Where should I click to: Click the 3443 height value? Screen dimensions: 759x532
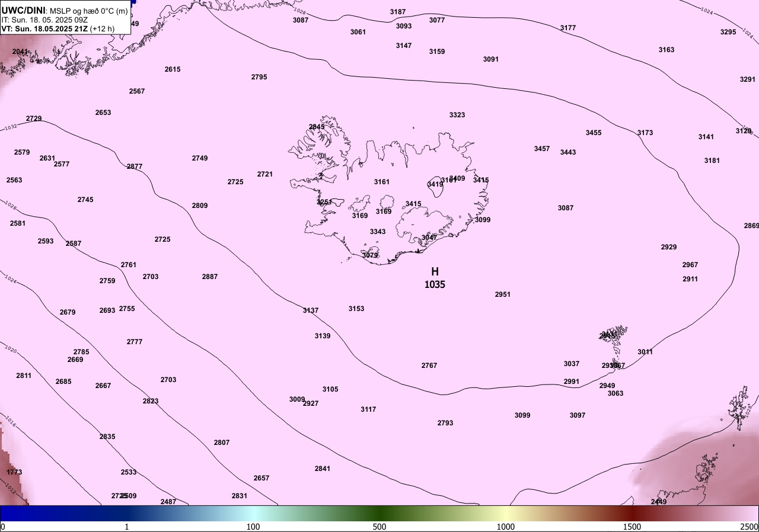(568, 152)
